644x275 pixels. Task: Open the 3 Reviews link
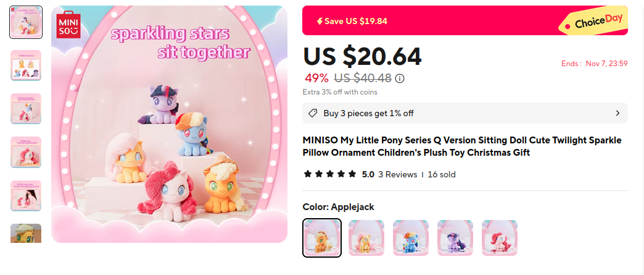(x=398, y=174)
